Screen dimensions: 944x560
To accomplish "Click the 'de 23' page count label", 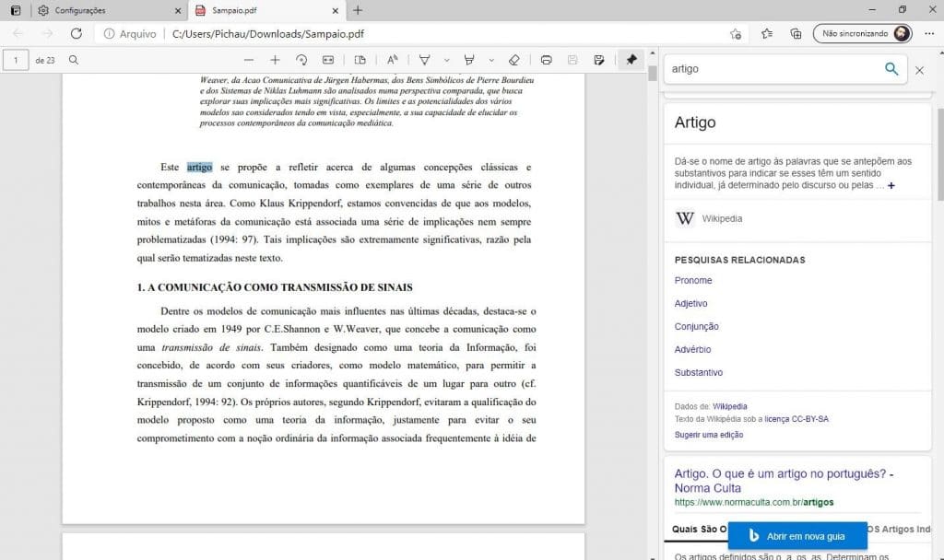I will 45,60.
